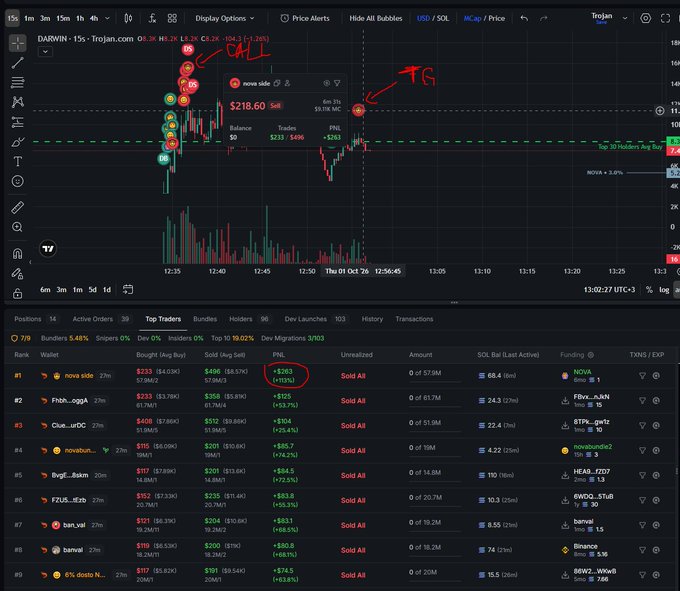
Task: Select the 1m timeframe in top bar
Action: 29,18
